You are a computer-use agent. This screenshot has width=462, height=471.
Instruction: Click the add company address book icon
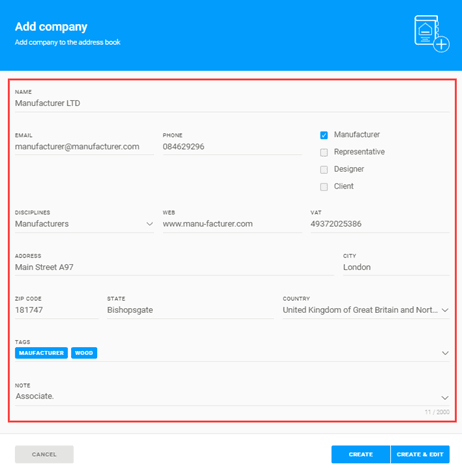pos(432,34)
